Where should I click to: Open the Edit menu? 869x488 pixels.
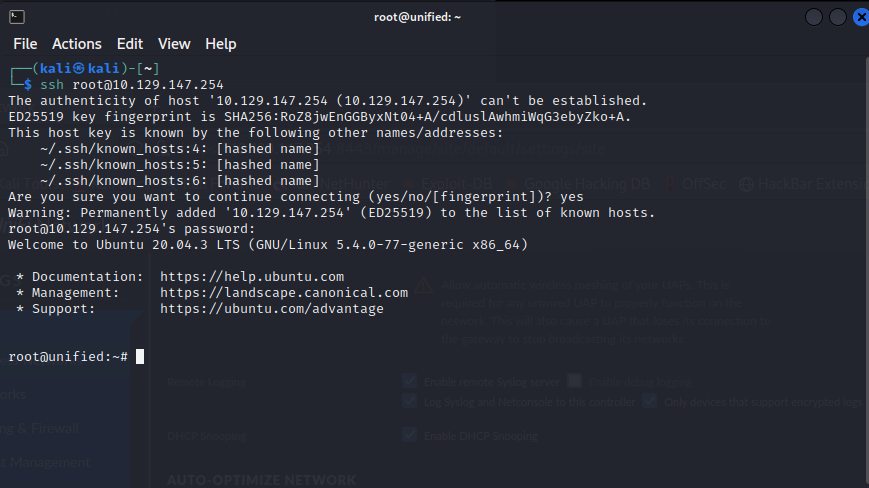click(x=130, y=44)
